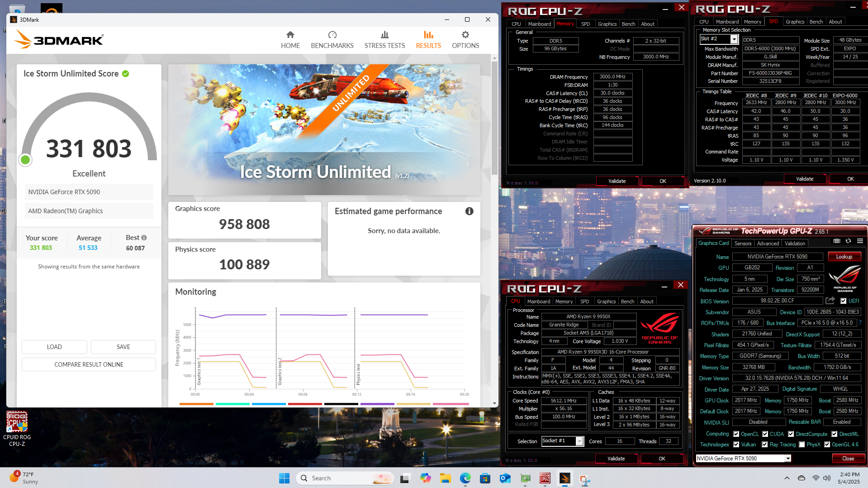This screenshot has width=868, height=488.
Task: Go to BENCHMARKS in 3DMark navigation
Action: (x=332, y=40)
